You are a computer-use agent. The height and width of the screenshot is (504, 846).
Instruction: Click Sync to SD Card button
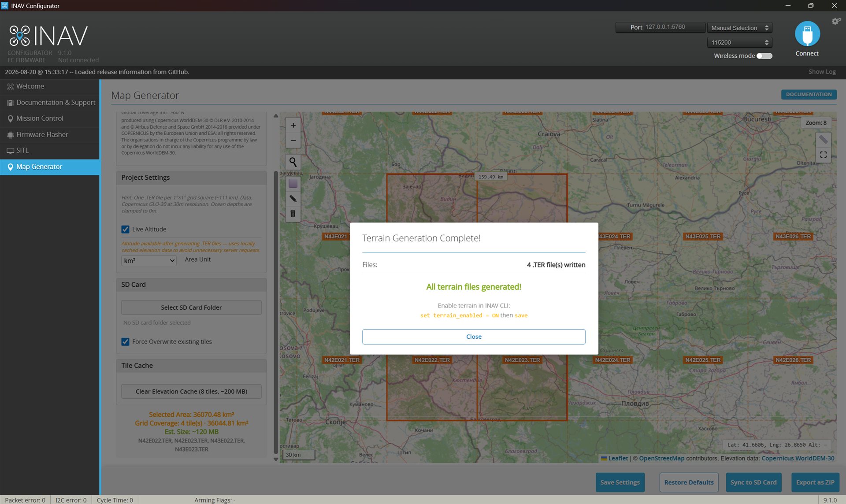coord(753,482)
